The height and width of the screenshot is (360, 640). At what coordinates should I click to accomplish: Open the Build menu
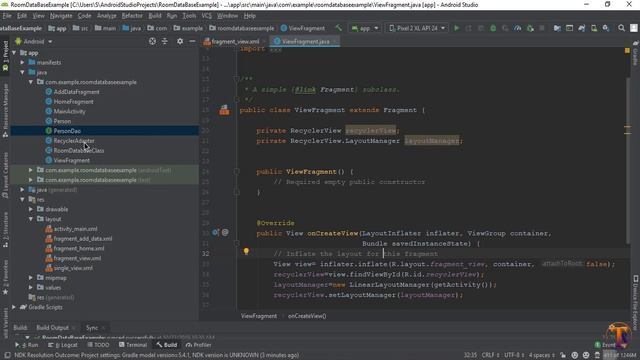point(155,16)
